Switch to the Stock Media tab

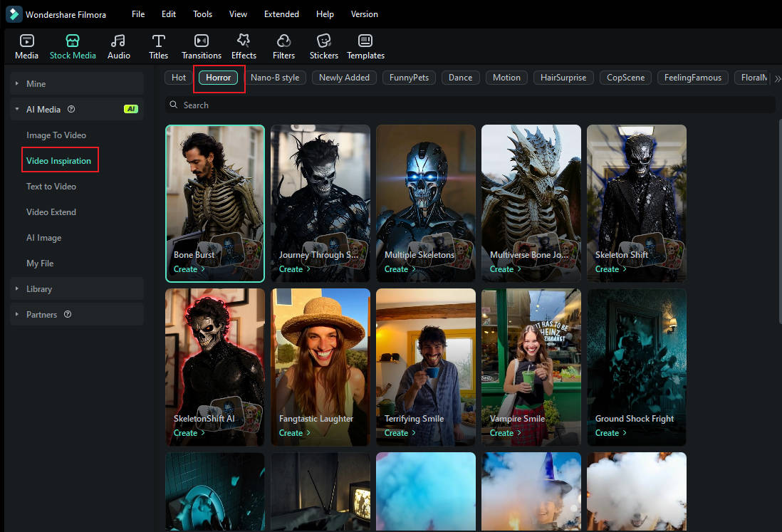[x=73, y=46]
